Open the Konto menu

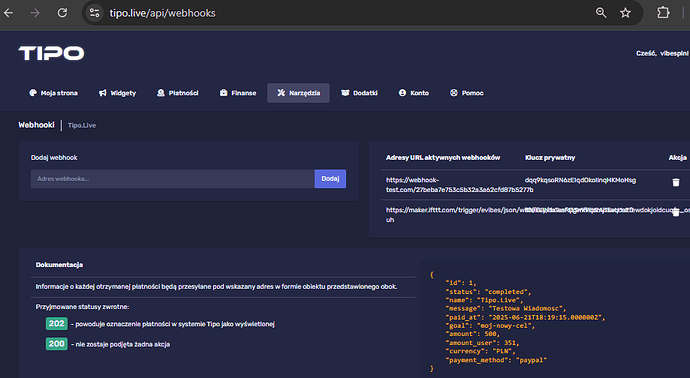tap(414, 93)
